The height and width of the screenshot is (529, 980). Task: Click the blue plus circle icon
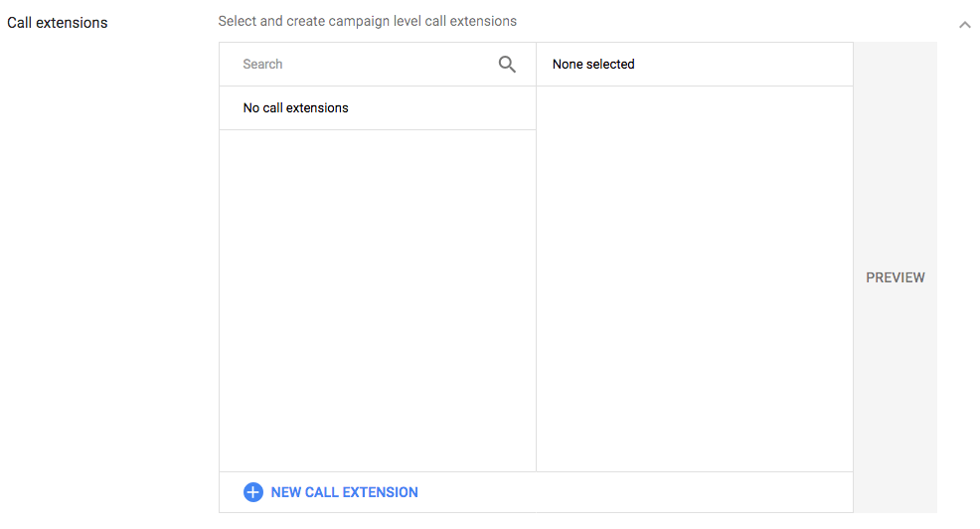tap(253, 492)
